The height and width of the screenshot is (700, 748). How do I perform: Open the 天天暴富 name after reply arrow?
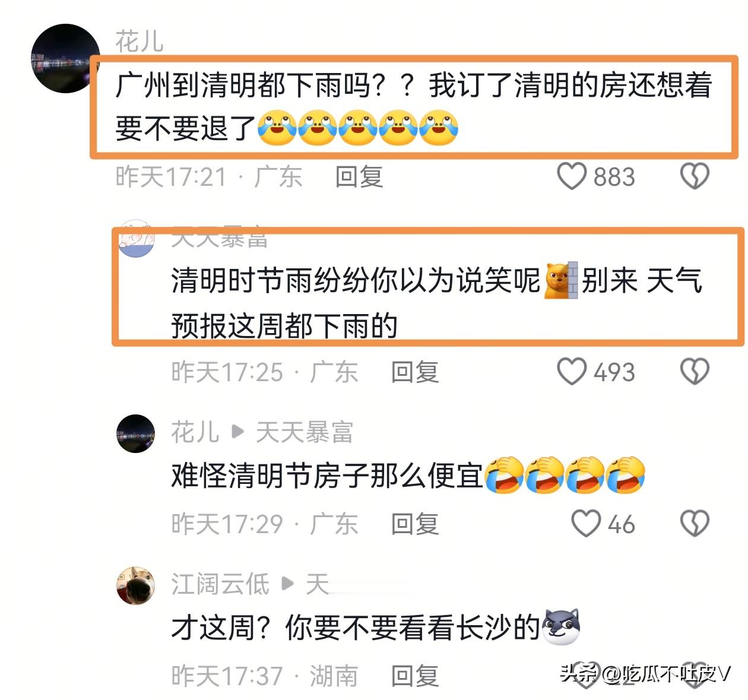click(305, 432)
